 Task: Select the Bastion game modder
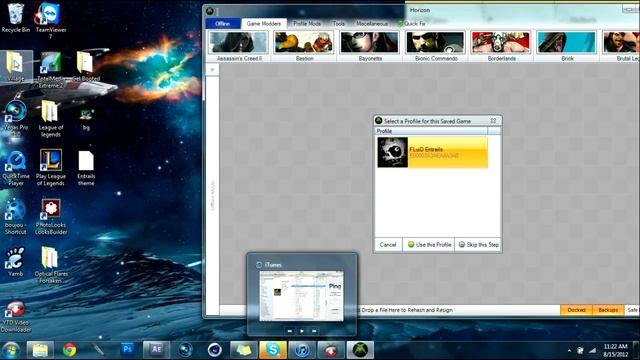pos(304,46)
